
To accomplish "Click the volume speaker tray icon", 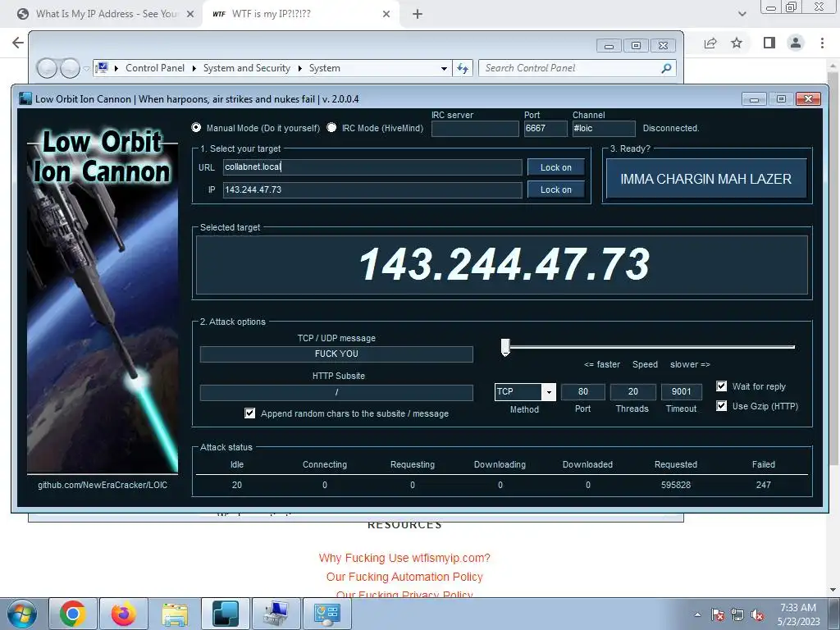I will pyautogui.click(x=757, y=614).
